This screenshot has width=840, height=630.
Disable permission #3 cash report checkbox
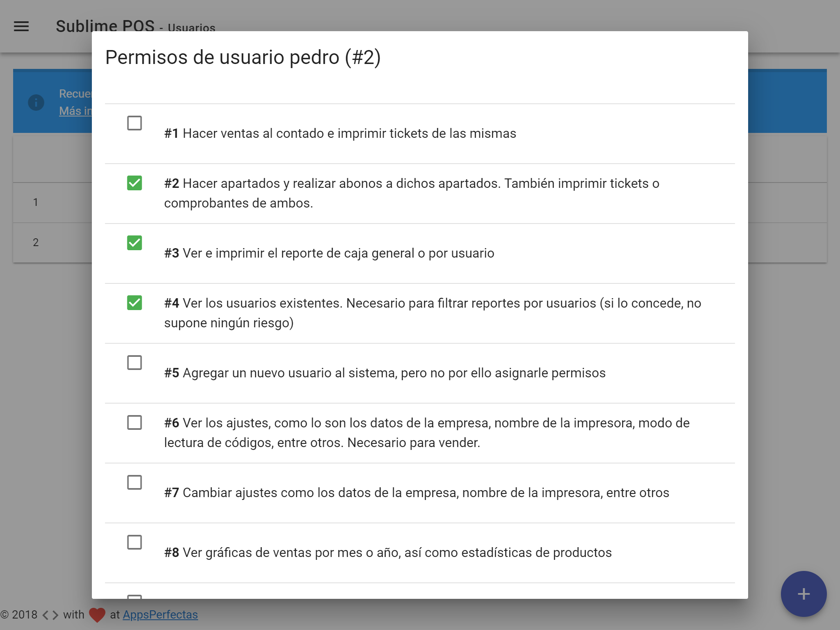pos(135,243)
